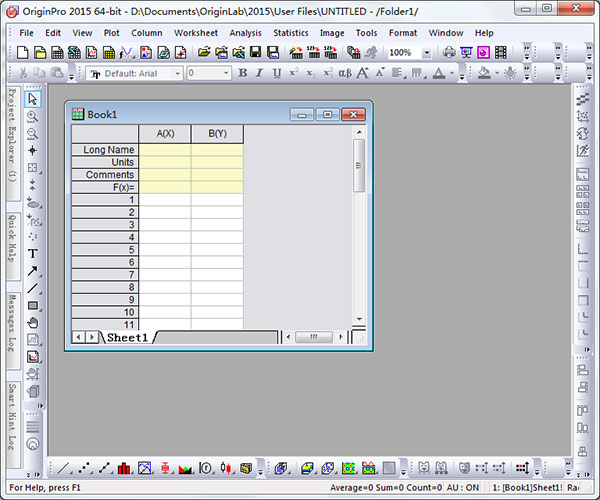Open the font name dropdown Default: Arial
This screenshot has width=600, height=500.
pos(177,73)
